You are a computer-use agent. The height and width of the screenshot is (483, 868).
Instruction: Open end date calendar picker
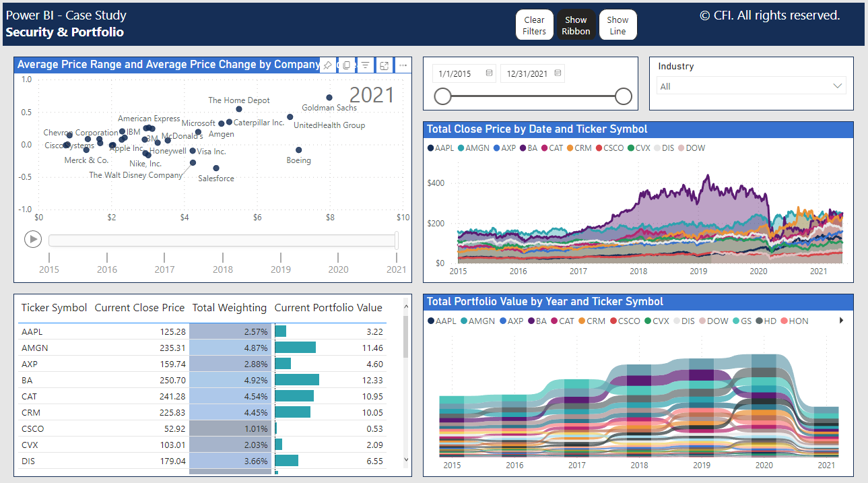click(x=558, y=73)
